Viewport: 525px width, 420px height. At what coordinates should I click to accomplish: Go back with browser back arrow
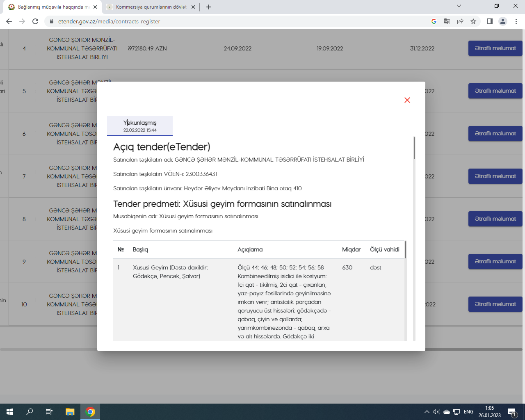click(x=9, y=21)
